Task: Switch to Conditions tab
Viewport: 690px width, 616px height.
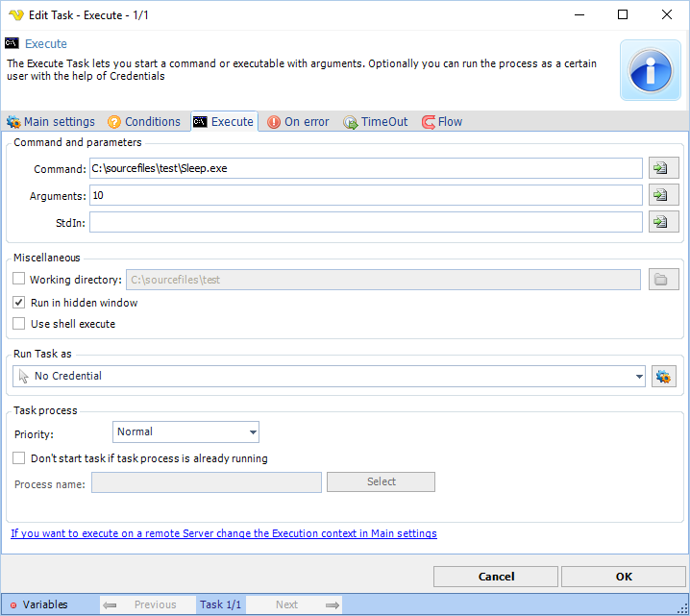Action: (x=144, y=122)
